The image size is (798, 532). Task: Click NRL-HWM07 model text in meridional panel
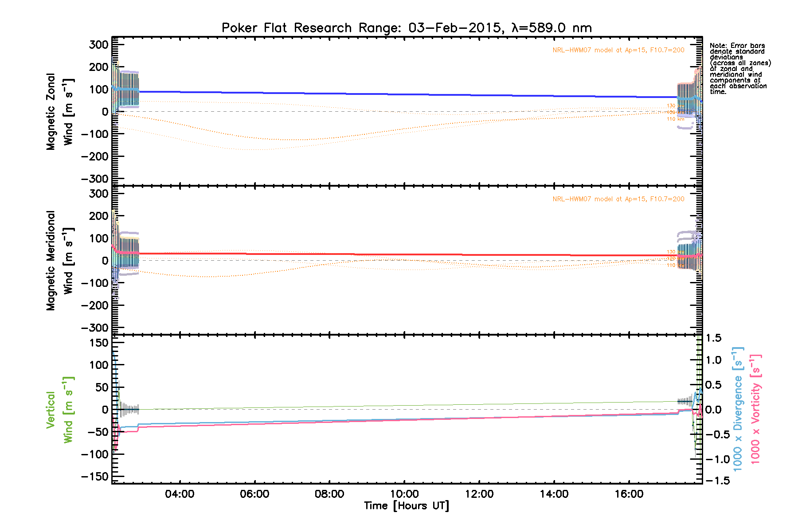(x=618, y=199)
